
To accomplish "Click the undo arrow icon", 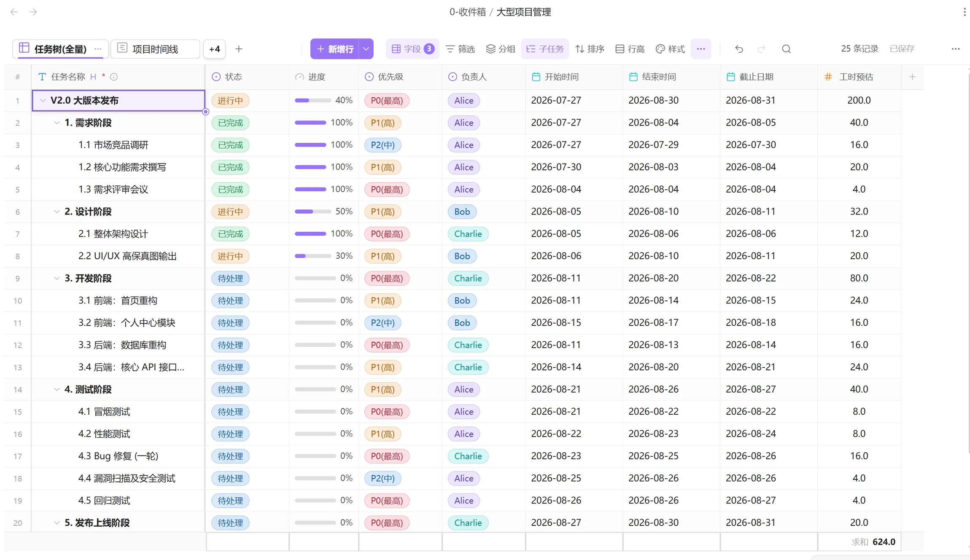I will tap(739, 49).
